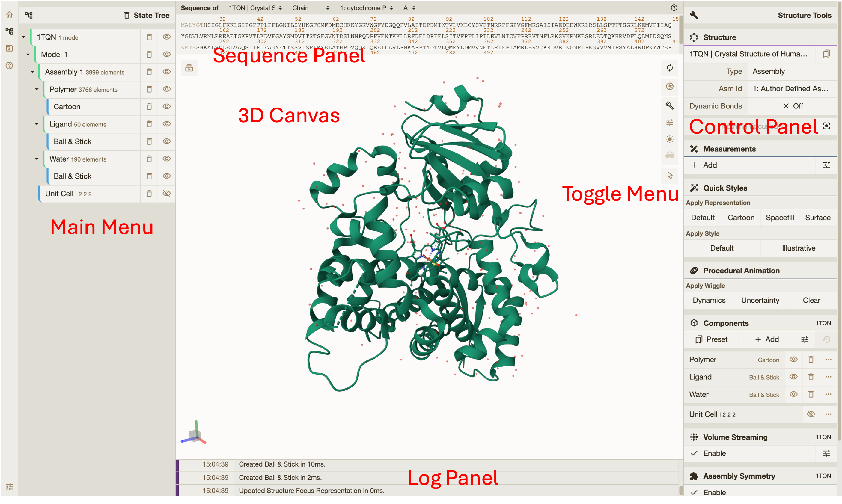Delete the Cartoon representation node
This screenshot has width=842, height=504.
[x=149, y=107]
